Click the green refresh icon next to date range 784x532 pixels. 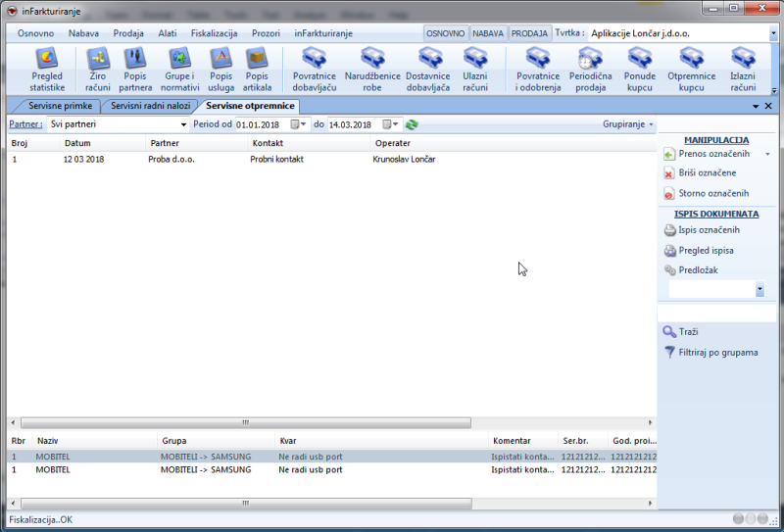coord(412,124)
